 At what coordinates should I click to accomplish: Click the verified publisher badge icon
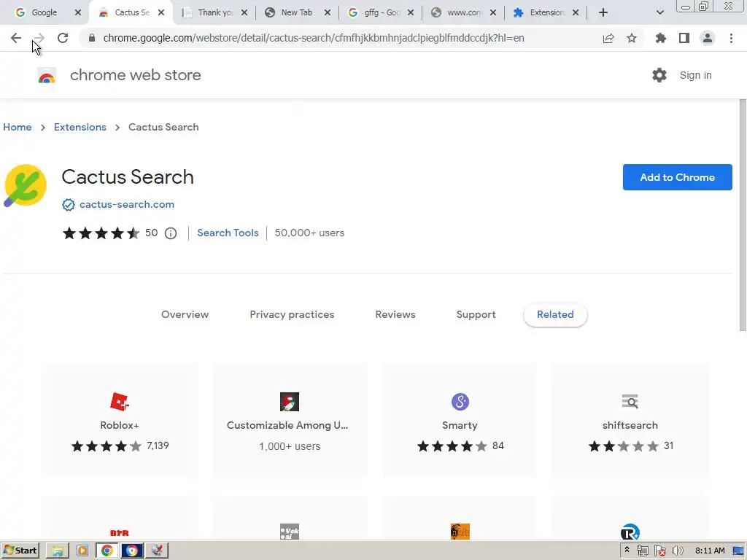pyautogui.click(x=68, y=205)
